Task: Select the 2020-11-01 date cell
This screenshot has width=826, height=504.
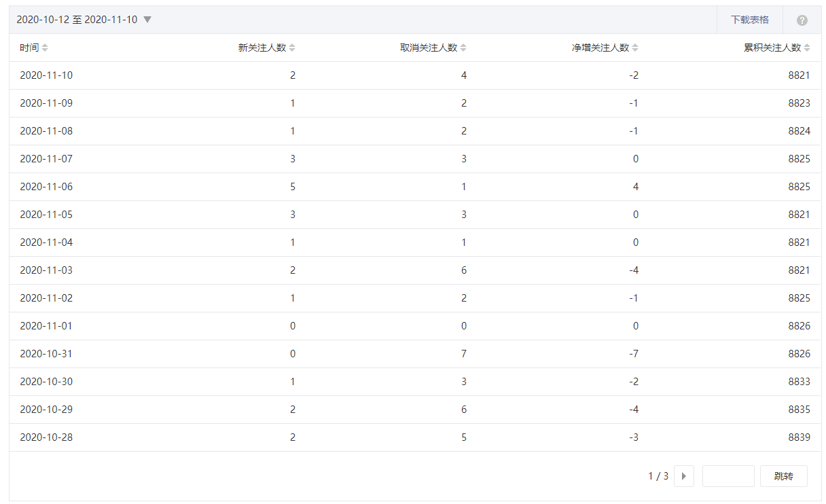Action: coord(46,326)
